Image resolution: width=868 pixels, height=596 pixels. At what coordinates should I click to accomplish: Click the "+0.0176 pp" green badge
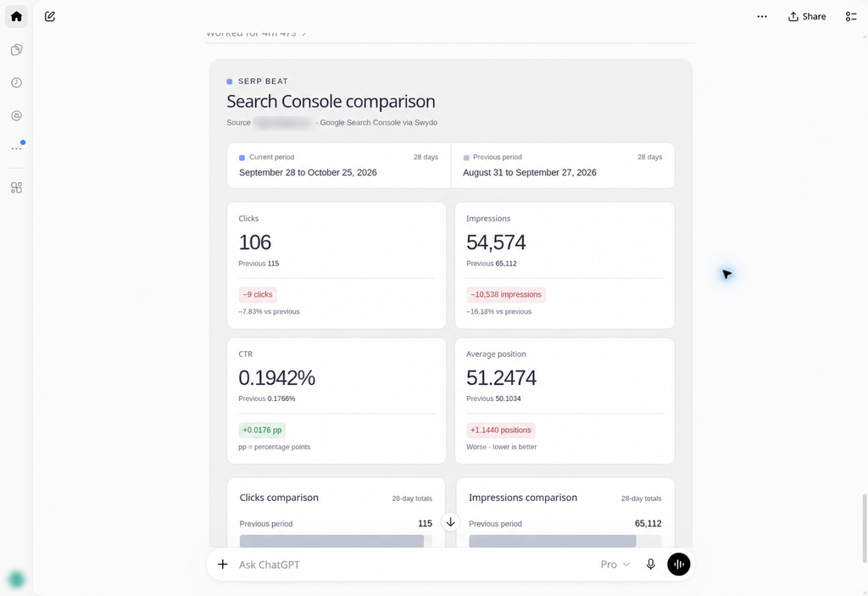263,431
